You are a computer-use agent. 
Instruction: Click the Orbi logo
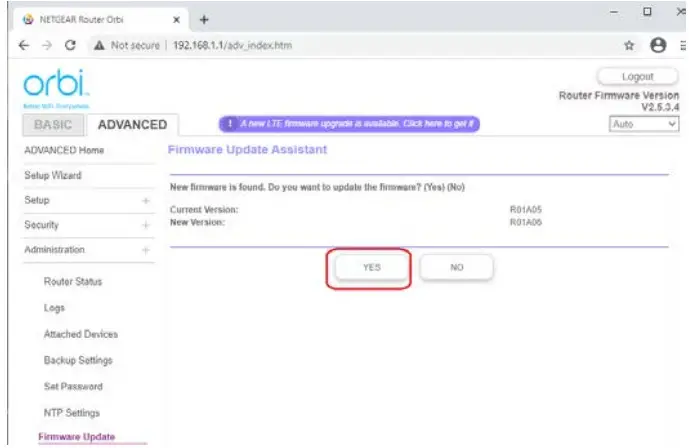coord(56,88)
